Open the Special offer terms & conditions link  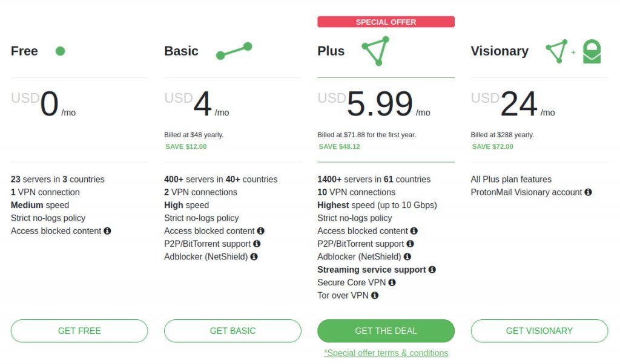click(386, 353)
